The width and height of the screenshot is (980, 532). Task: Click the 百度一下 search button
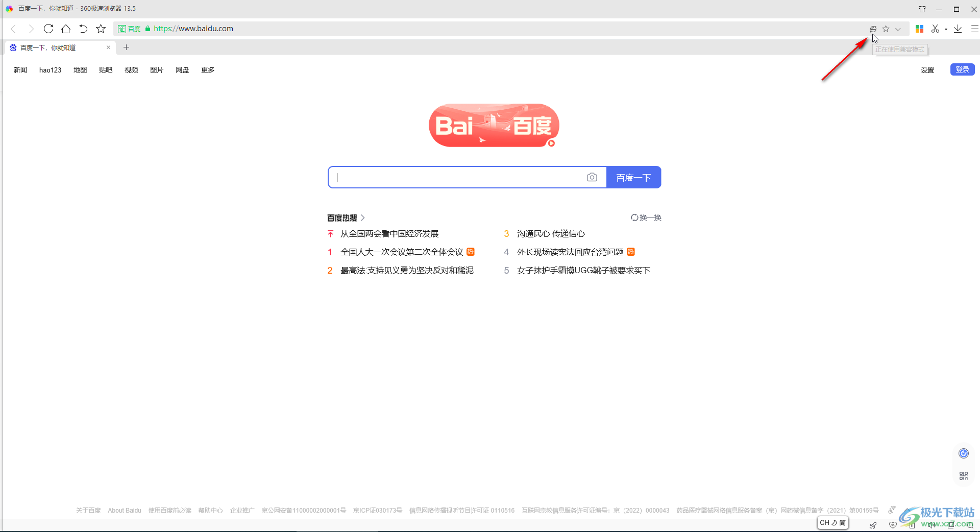633,177
